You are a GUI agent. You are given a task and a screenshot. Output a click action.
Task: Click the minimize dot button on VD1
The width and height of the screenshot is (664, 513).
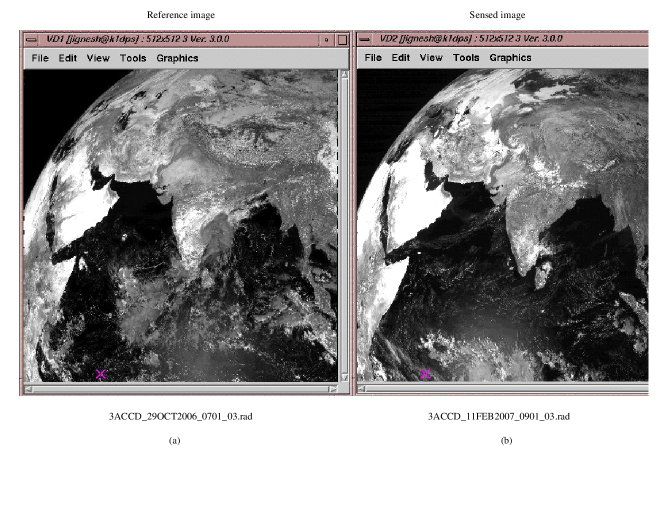click(325, 40)
